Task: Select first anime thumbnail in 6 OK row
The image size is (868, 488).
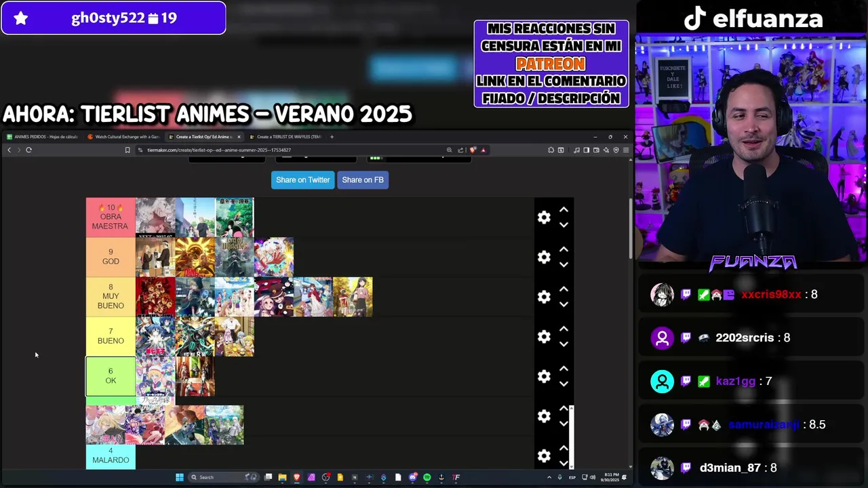Action: (155, 376)
